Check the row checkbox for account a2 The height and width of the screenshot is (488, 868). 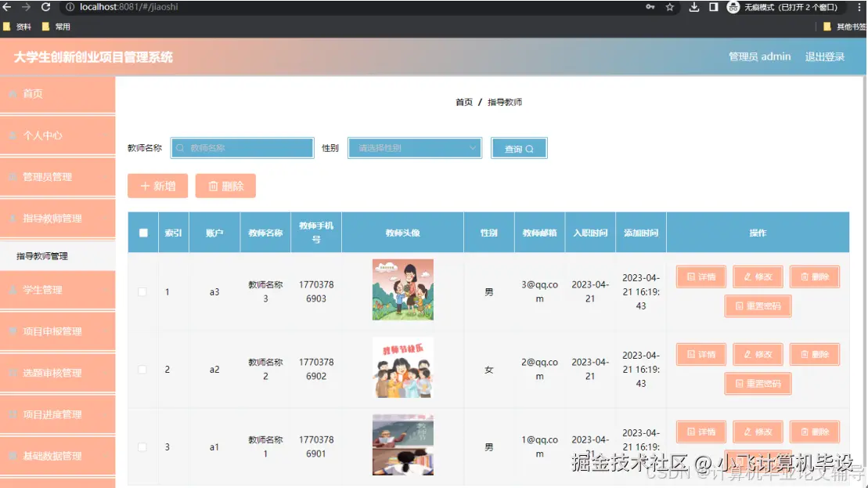142,370
